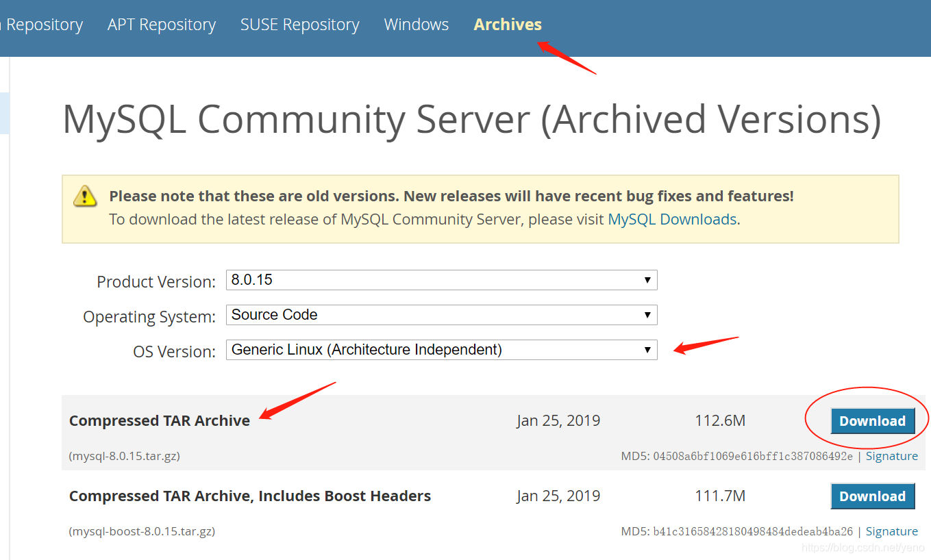Open the APT Repository tab
This screenshot has height=560, width=931.
(162, 25)
